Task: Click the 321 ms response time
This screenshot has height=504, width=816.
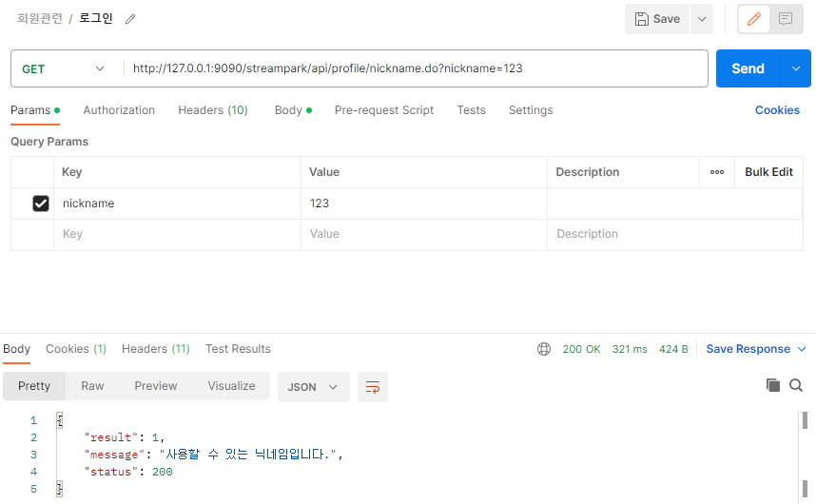Action: point(630,349)
